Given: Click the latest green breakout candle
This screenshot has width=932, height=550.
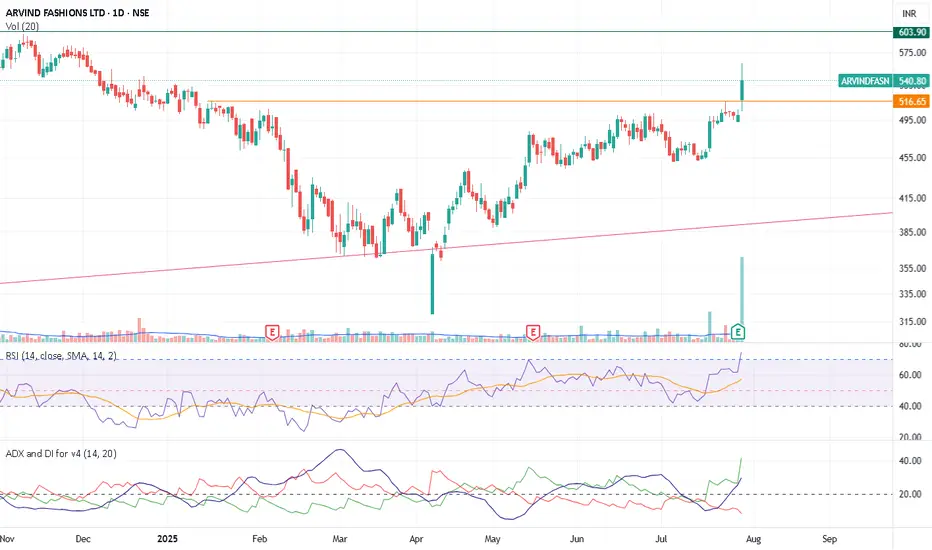Looking at the screenshot, I should [742, 90].
